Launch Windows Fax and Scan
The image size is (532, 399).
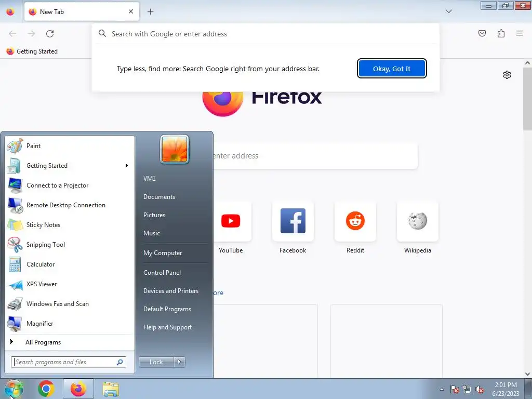click(x=70, y=303)
